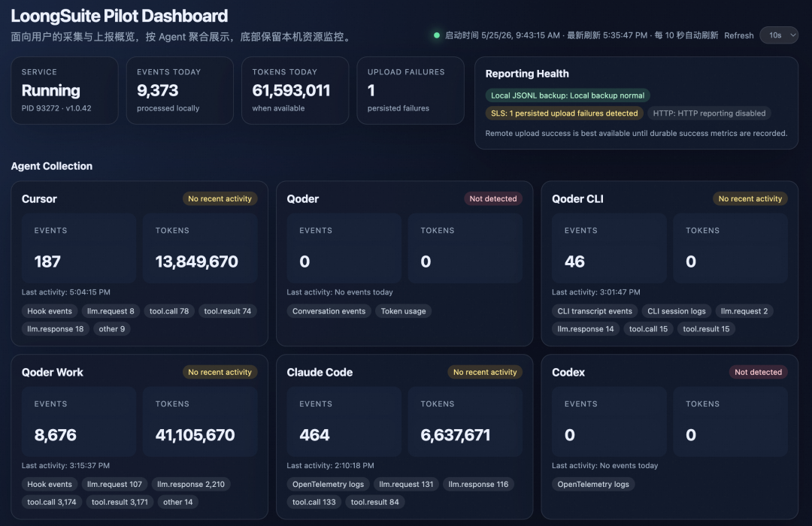Click the tool.result 84 chip
812x526 pixels.
pyautogui.click(x=375, y=502)
